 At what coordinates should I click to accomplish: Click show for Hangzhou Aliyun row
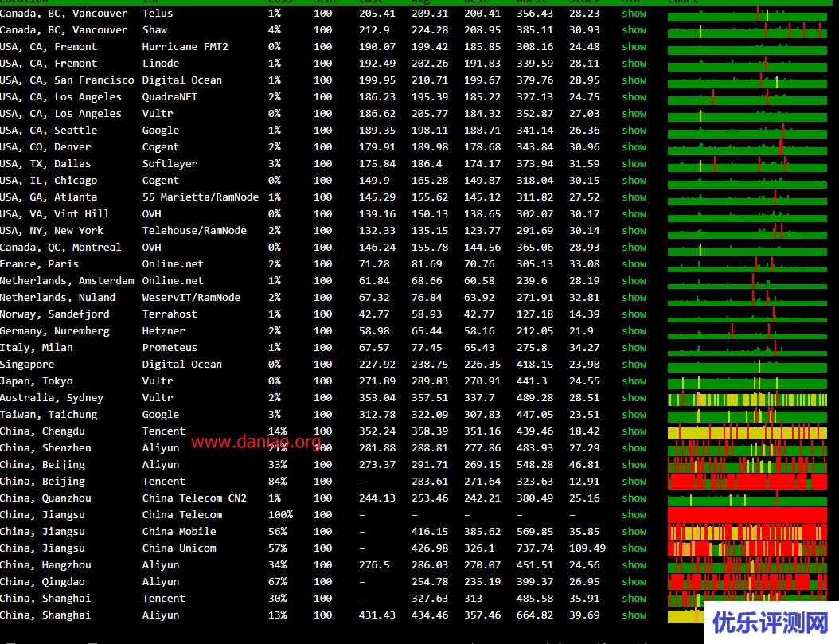[x=634, y=565]
